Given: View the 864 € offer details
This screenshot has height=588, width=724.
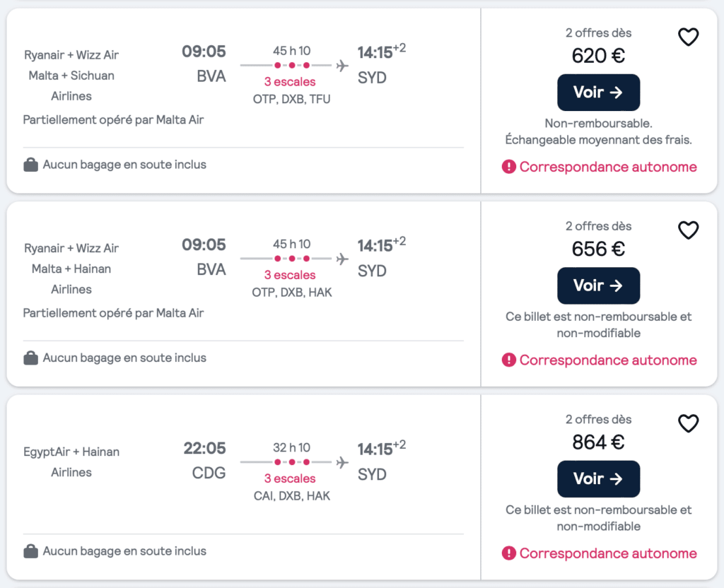Looking at the screenshot, I should [598, 478].
